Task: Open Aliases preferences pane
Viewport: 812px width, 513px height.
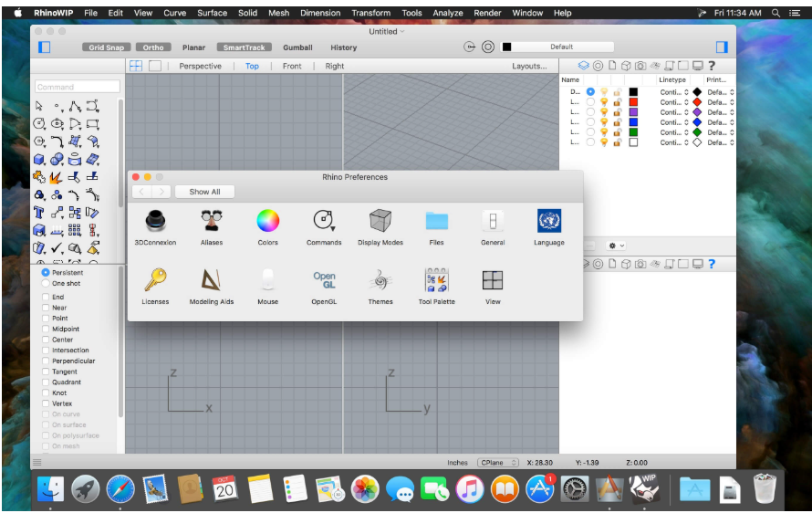Action: [x=212, y=227]
